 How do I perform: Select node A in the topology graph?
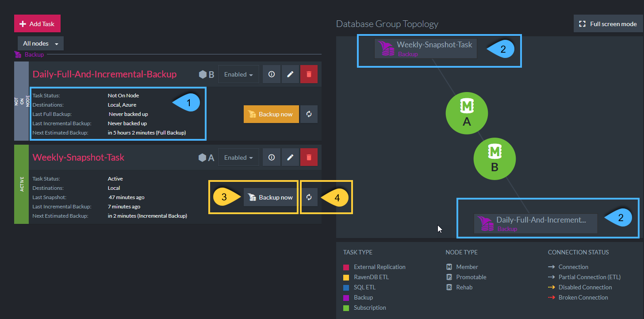467,114
